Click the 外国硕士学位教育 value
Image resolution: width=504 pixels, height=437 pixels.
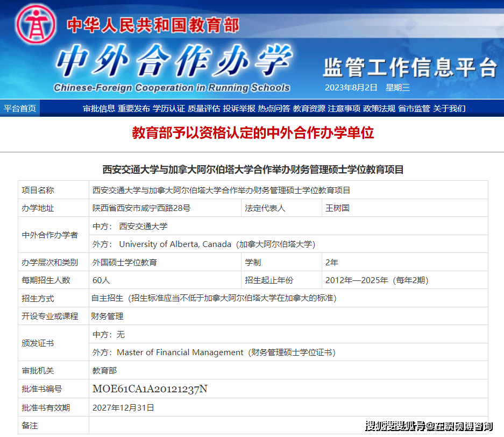tap(125, 263)
